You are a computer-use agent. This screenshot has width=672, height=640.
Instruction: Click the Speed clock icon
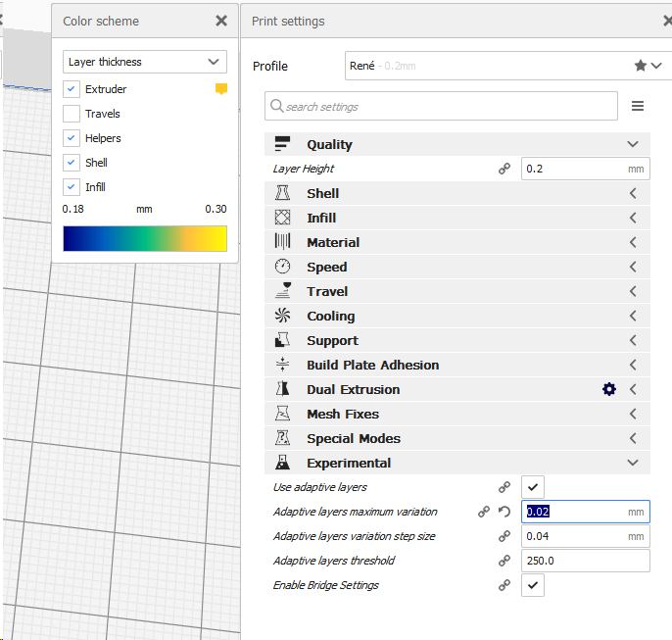[x=282, y=267]
